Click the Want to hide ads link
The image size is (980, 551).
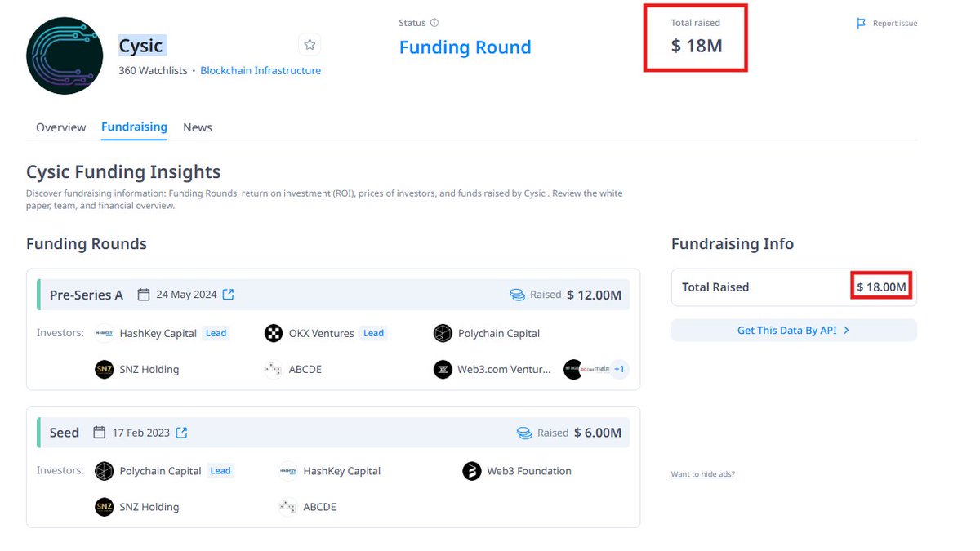click(x=702, y=474)
